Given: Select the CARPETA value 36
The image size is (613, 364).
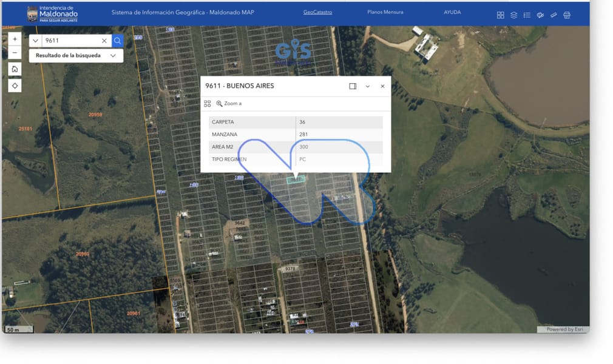Looking at the screenshot, I should [302, 122].
